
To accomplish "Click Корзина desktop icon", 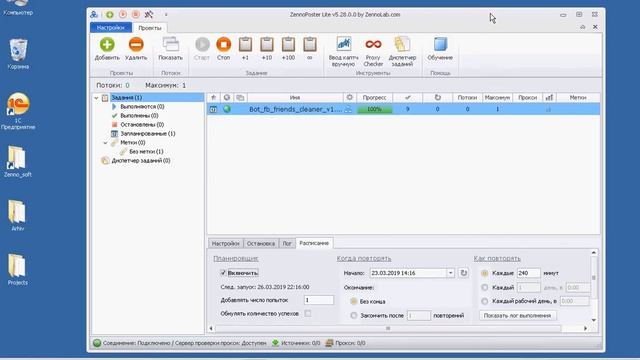I will pyautogui.click(x=18, y=53).
